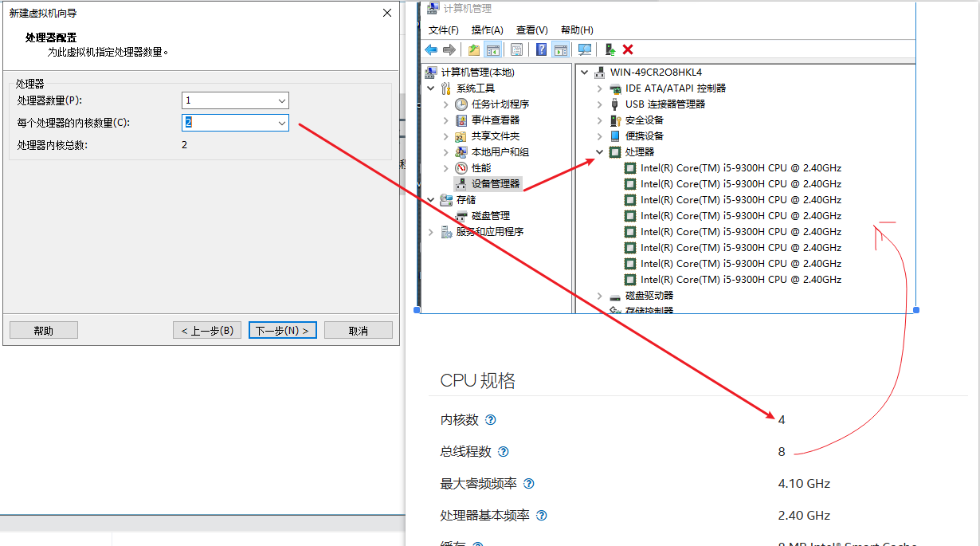This screenshot has height=546, width=980.
Task: Click the 性能 gauge icon
Action: click(461, 167)
